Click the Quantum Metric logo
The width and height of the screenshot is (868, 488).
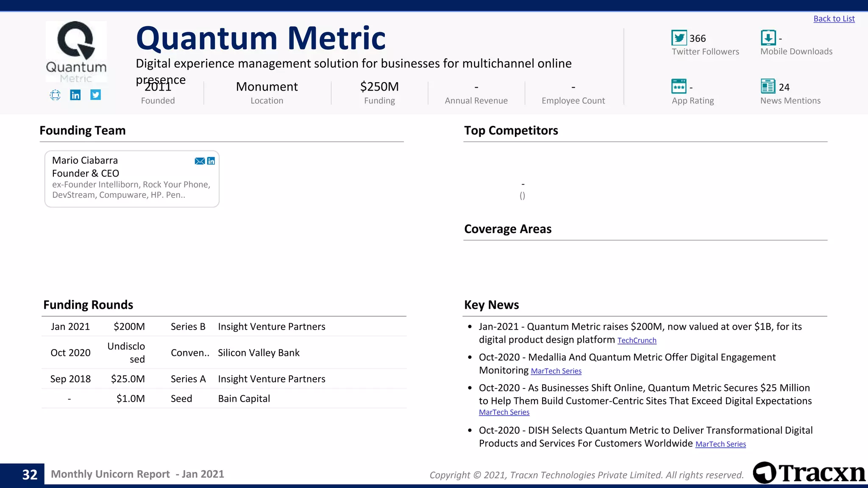coord(76,52)
